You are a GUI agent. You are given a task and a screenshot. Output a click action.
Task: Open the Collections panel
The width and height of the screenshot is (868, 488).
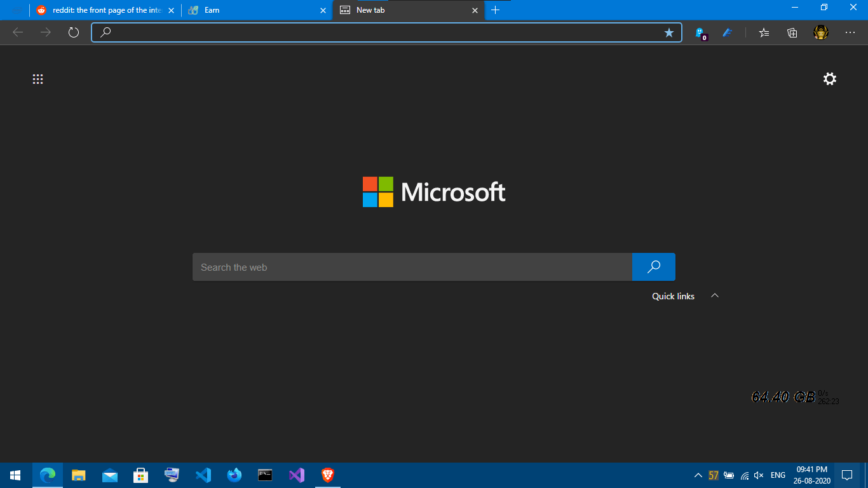tap(792, 32)
